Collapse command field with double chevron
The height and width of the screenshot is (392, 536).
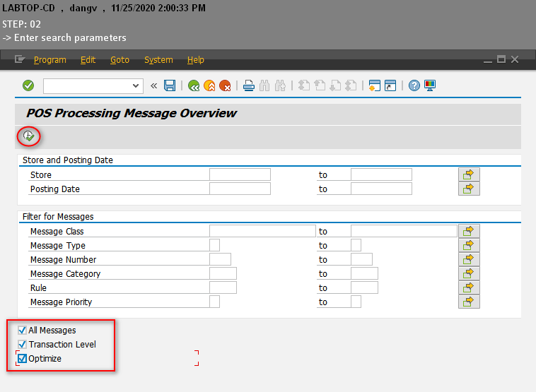click(153, 85)
